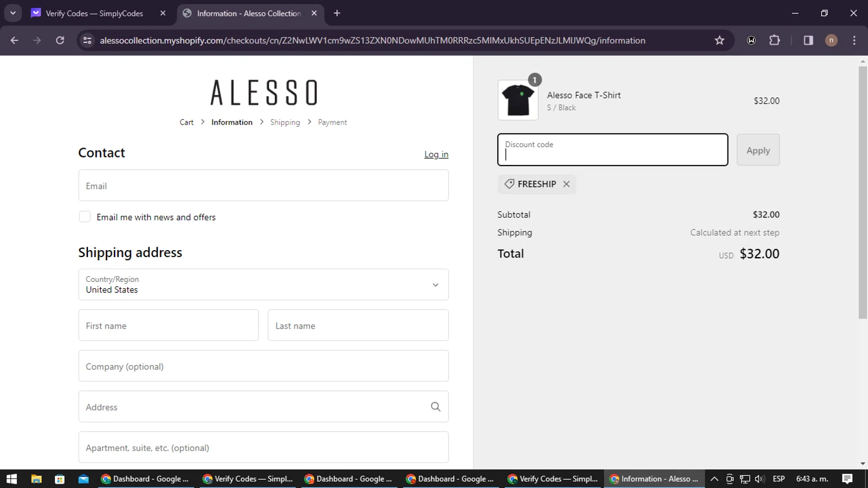Remove the FREESHIP discount code

point(567,184)
